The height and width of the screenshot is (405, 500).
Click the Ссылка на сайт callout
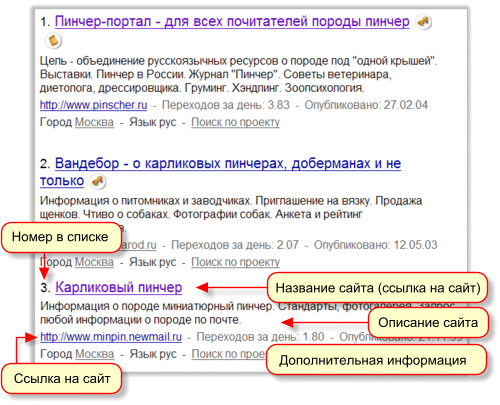pyautogui.click(x=62, y=379)
